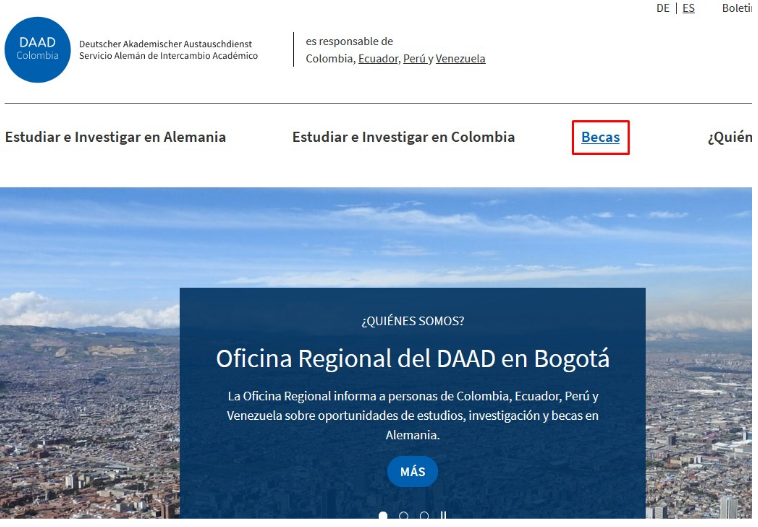Click the '¿QUIÉNES SOMOS?' banner label
758x527 pixels.
[413, 321]
